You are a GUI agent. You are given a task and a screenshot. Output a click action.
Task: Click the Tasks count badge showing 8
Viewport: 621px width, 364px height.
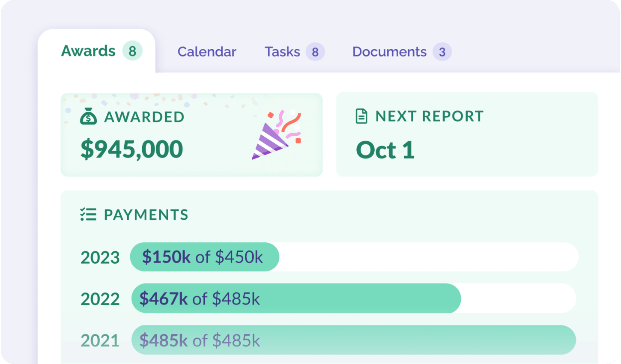point(315,52)
